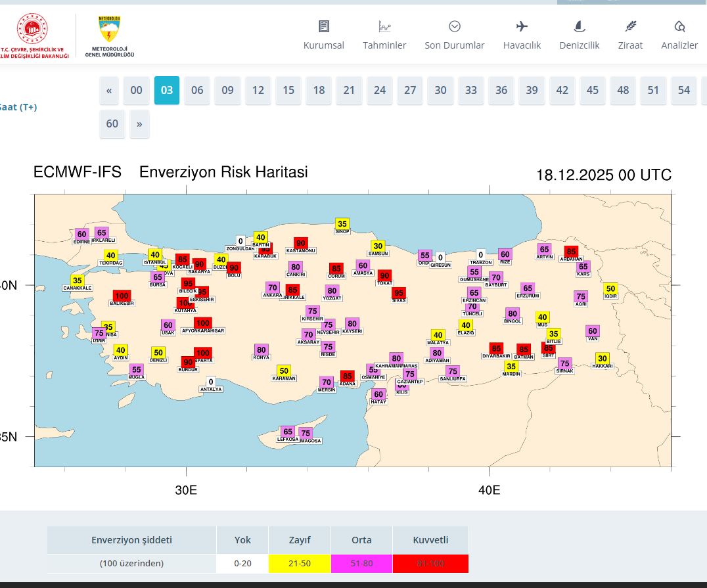Switch to the selected 03 hour tab
The height and width of the screenshot is (588, 707).
coord(166,91)
